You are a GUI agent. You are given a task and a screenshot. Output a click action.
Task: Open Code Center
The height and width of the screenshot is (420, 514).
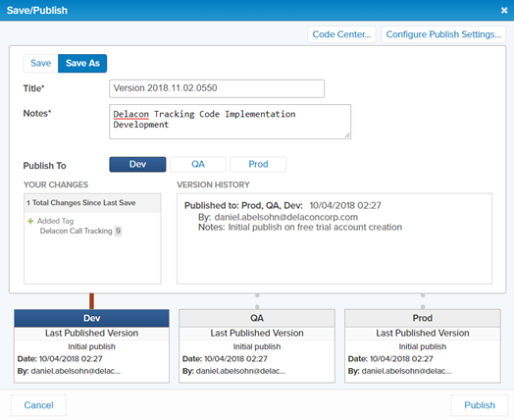click(x=341, y=34)
